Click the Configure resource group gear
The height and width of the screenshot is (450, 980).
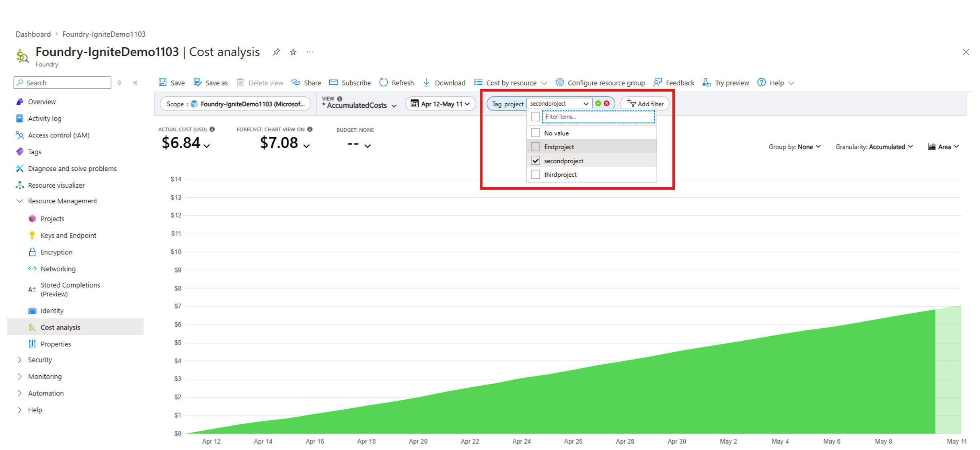click(x=559, y=82)
